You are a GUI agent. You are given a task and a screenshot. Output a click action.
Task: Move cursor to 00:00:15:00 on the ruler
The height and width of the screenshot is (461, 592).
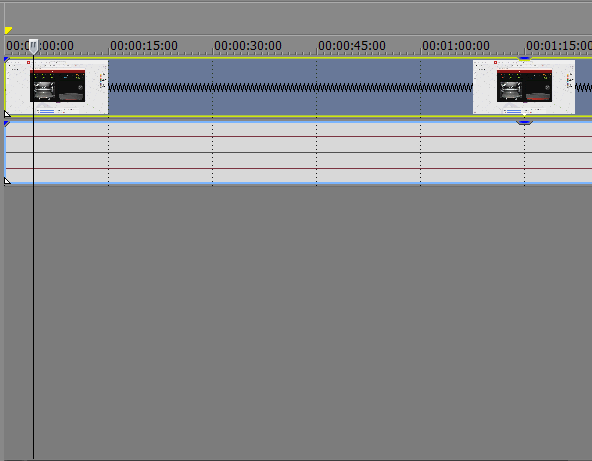(144, 46)
